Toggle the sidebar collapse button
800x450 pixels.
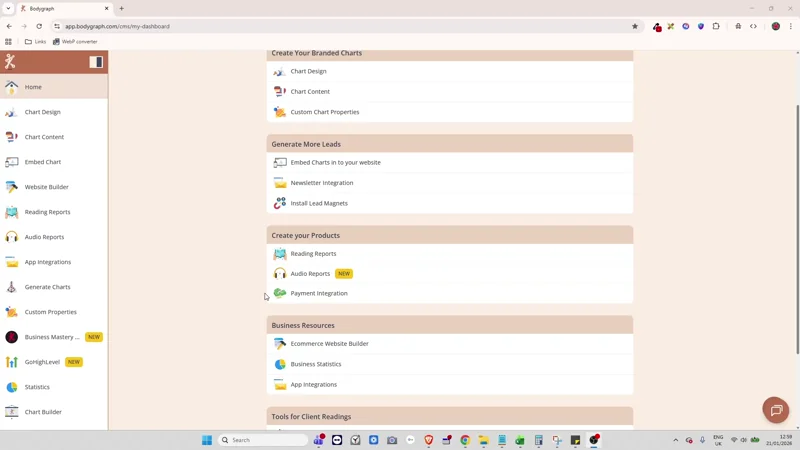click(x=96, y=62)
